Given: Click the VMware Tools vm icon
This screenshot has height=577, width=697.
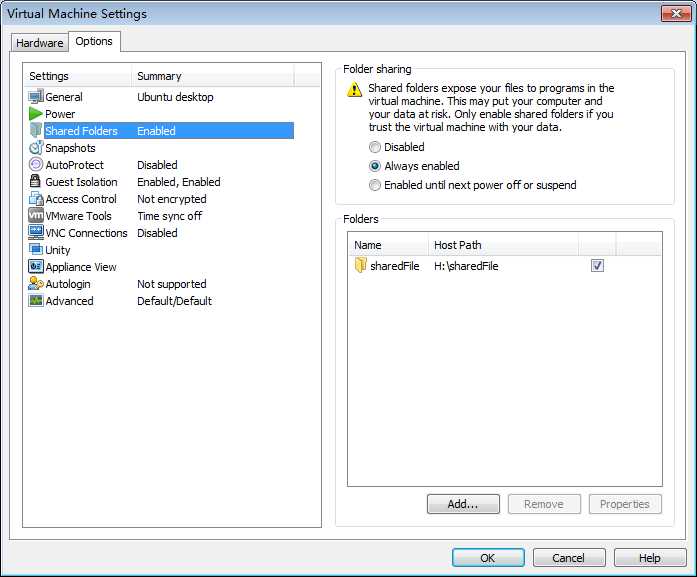Looking at the screenshot, I should (x=36, y=215).
